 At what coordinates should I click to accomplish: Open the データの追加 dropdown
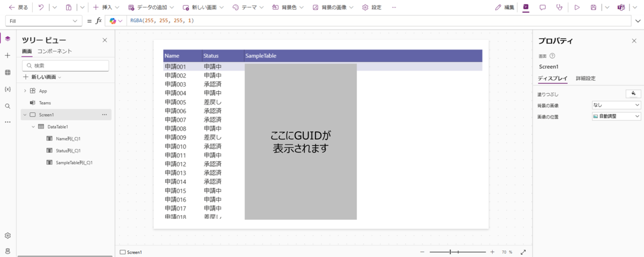(151, 8)
